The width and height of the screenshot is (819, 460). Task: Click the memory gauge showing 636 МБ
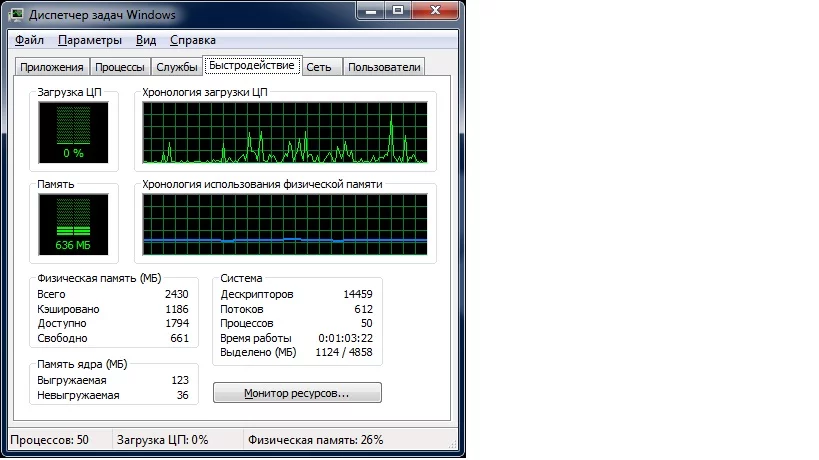click(x=73, y=225)
